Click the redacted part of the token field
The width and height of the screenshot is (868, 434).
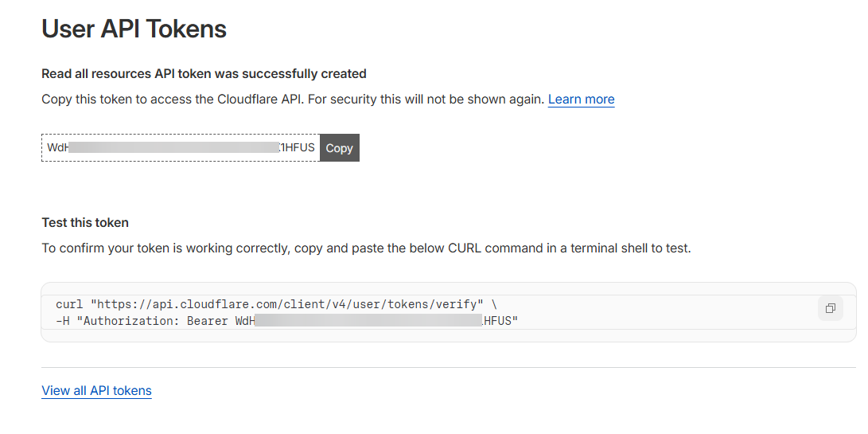point(173,148)
